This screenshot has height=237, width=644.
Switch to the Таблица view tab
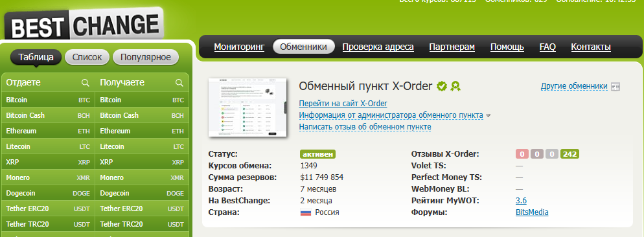point(36,57)
